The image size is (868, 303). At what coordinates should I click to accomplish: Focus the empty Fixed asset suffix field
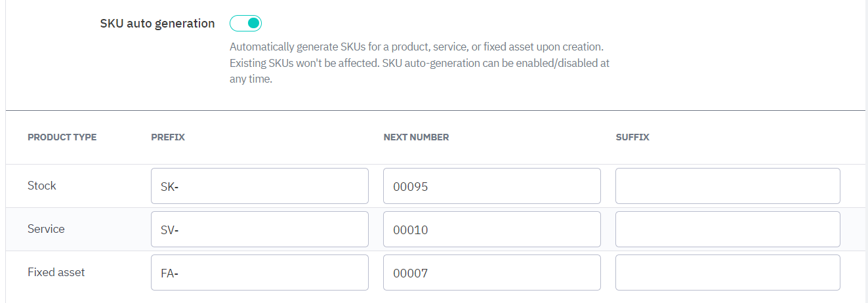click(727, 273)
